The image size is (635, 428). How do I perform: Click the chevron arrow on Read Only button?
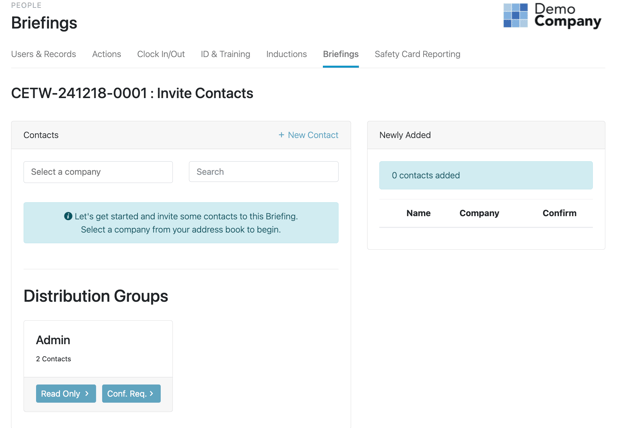coord(87,394)
